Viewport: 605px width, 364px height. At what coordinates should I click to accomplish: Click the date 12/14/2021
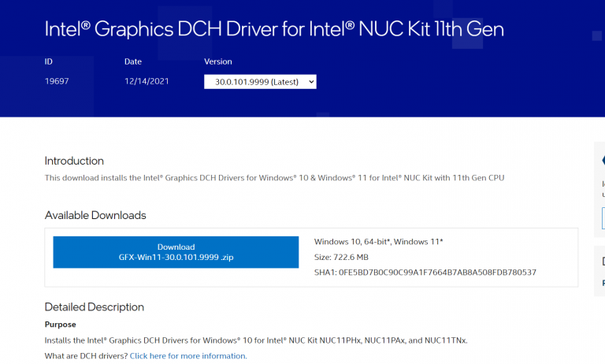[147, 81]
